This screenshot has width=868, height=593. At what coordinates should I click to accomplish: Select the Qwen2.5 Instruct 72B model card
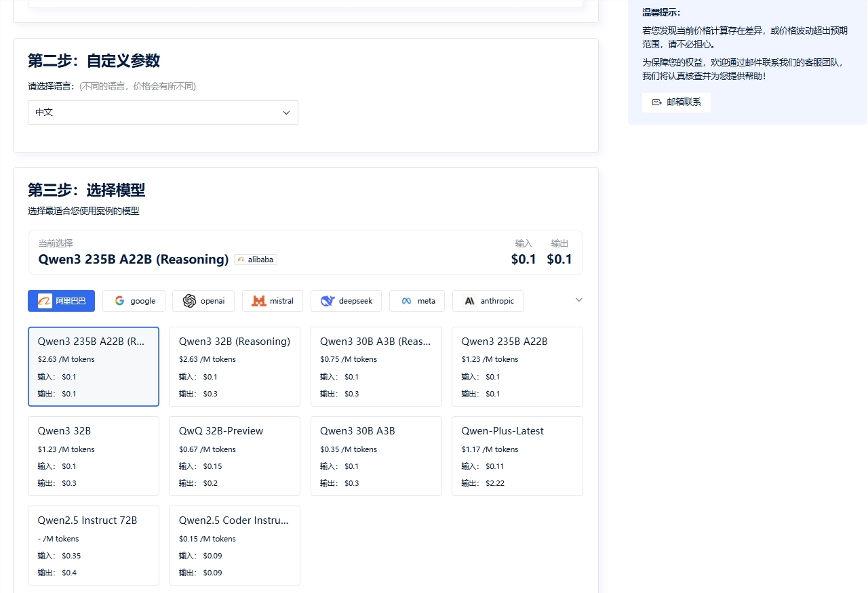tap(94, 546)
